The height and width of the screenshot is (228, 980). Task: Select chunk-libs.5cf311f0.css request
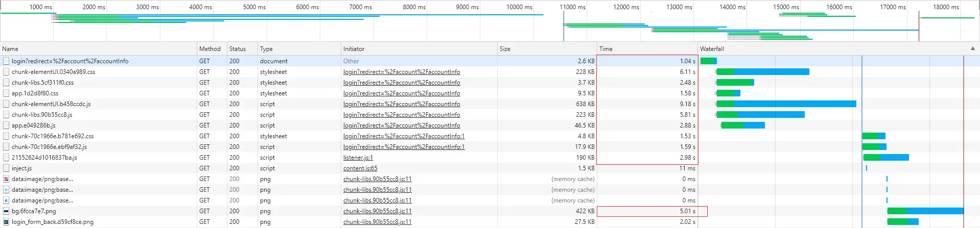pos(490,83)
